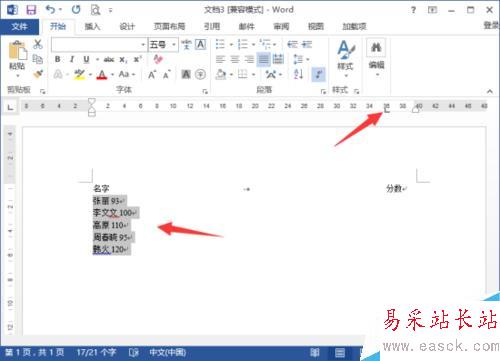This screenshot has height=361, width=500.
Task: Click the Redo/repeat arrow icon
Action: (x=76, y=9)
